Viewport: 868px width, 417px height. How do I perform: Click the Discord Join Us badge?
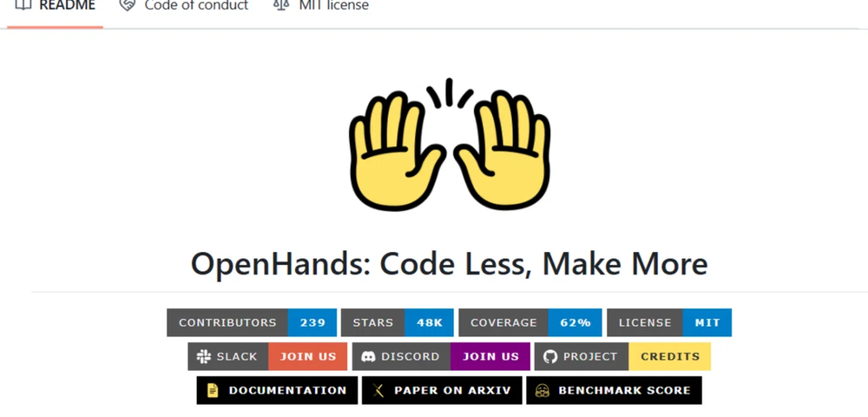pyautogui.click(x=441, y=356)
